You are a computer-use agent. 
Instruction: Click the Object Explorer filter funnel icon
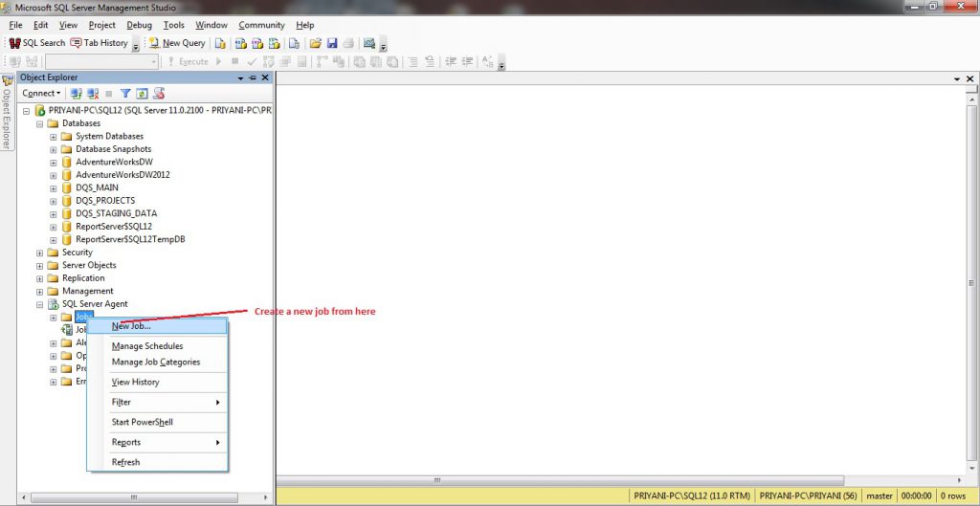(x=125, y=94)
